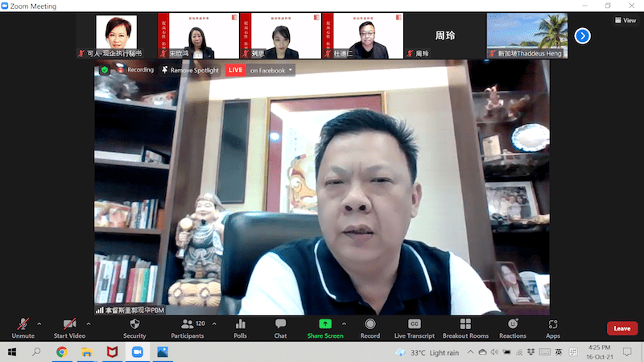Click the red Leave button
The width and height of the screenshot is (644, 362).
point(621,328)
